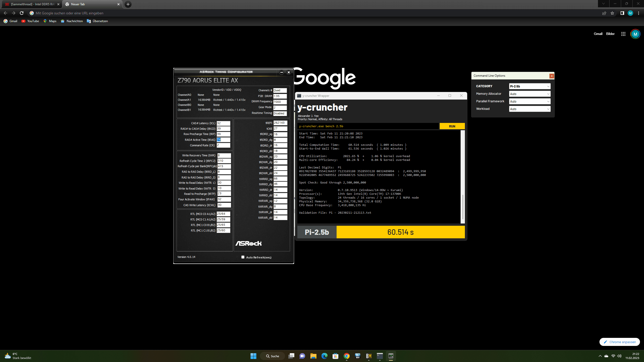Open YouTube bookmark
The height and width of the screenshot is (362, 644).
[30, 21]
